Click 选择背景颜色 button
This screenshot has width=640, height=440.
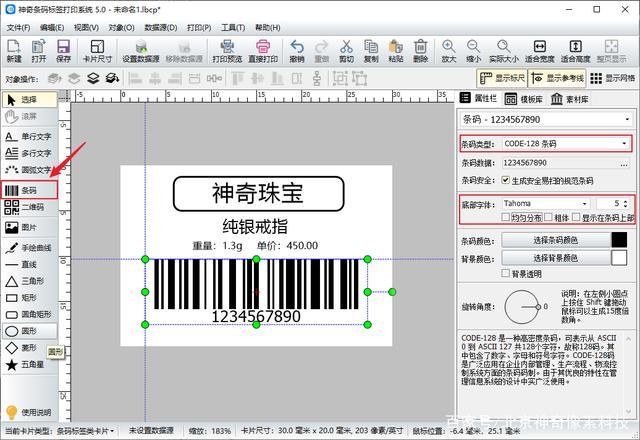tap(556, 258)
